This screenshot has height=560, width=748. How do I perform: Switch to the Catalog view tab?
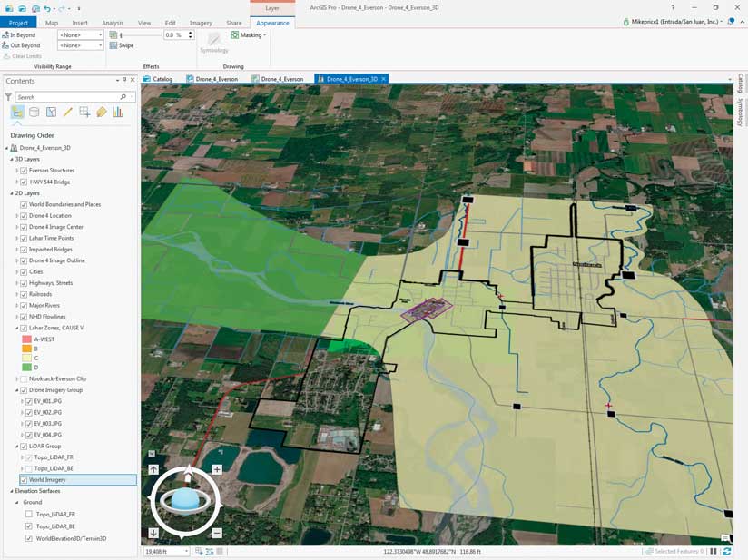[x=158, y=79]
